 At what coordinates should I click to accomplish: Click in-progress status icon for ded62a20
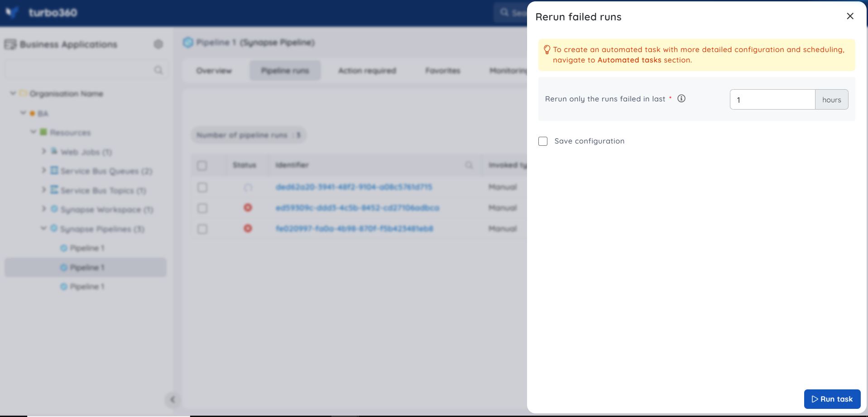[248, 187]
